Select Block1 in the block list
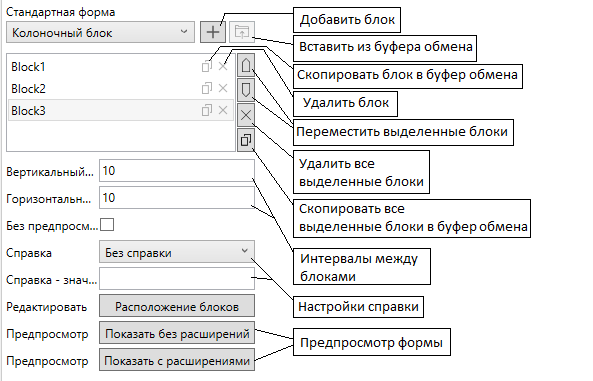 pyautogui.click(x=121, y=67)
